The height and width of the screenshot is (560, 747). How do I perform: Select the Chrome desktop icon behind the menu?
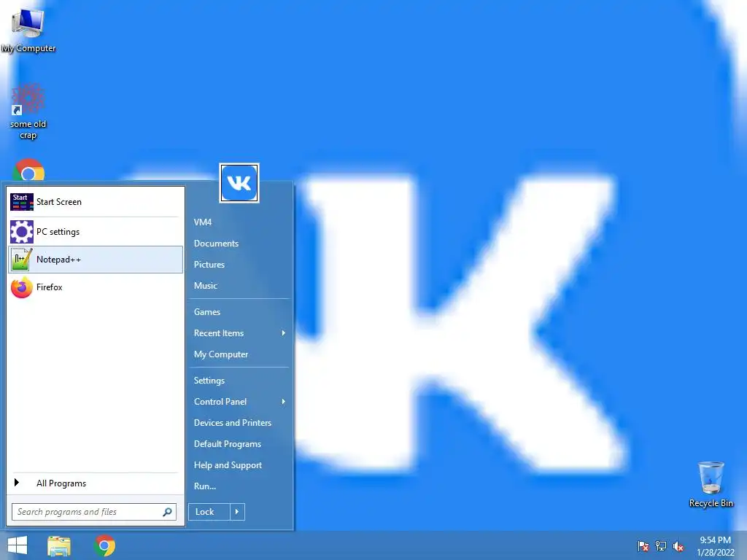(x=28, y=170)
